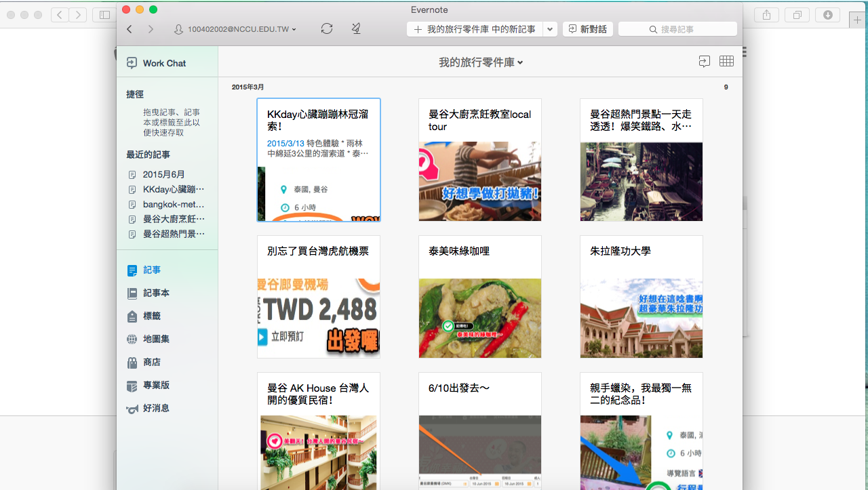Screen dimensions: 868x490
Task: Open the 朱拉隆功大學 note card
Action: (x=642, y=297)
